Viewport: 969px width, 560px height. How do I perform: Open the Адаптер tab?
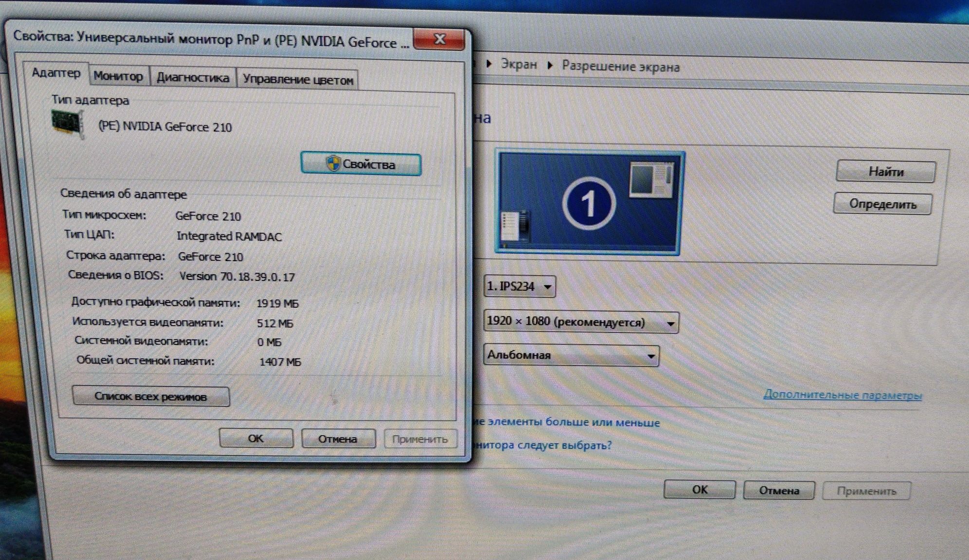coord(56,73)
